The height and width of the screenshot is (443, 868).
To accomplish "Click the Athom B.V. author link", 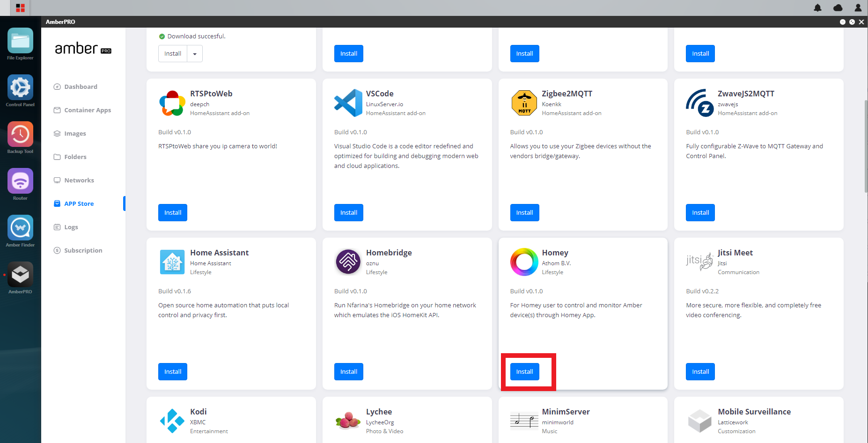I will click(556, 263).
